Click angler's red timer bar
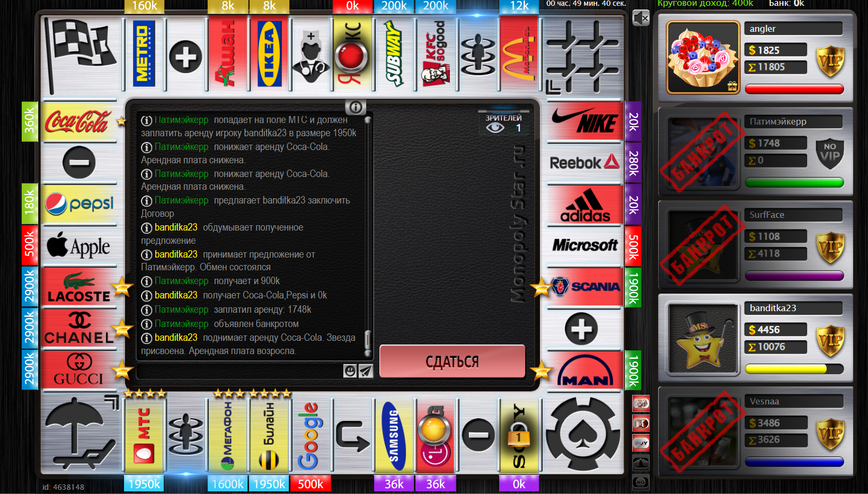 [794, 89]
